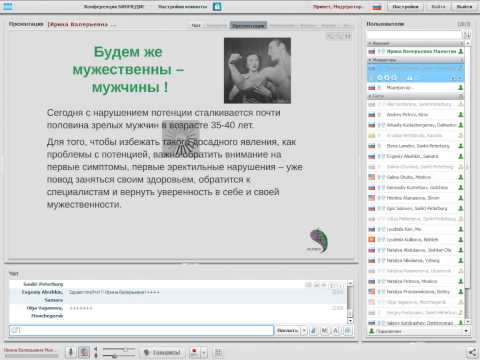
Task: Click the second round icon in highlighted user row
Action: tap(387, 78)
